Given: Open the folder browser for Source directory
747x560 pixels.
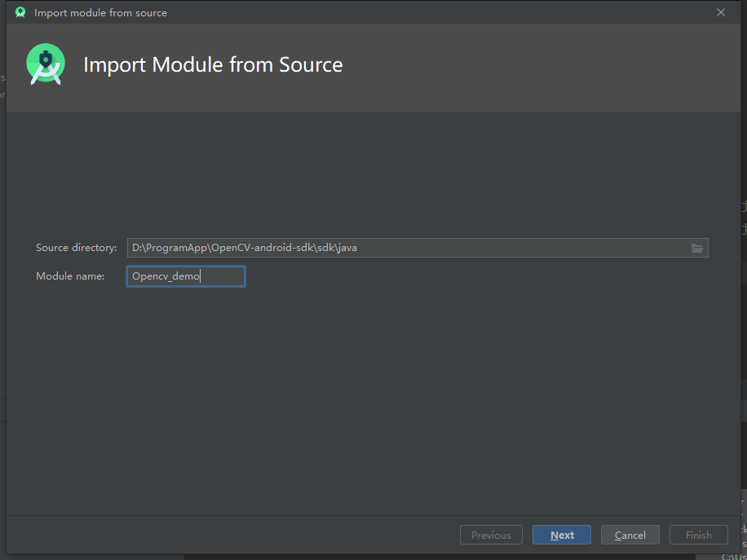Looking at the screenshot, I should pos(697,248).
